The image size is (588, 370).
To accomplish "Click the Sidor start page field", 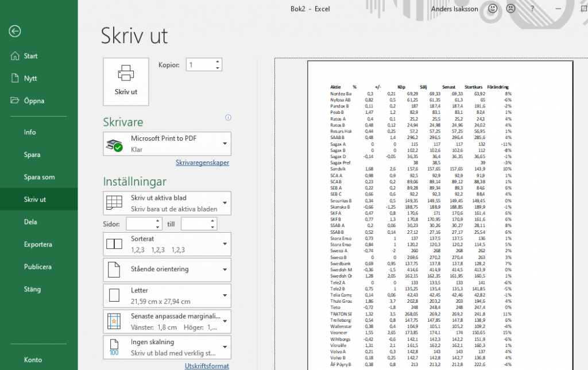I will (x=141, y=224).
